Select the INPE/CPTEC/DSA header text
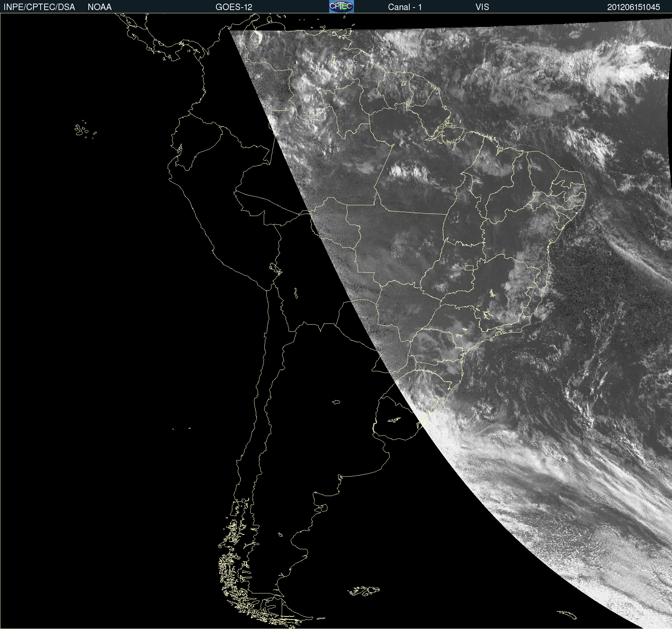The height and width of the screenshot is (629, 672). (x=39, y=7)
